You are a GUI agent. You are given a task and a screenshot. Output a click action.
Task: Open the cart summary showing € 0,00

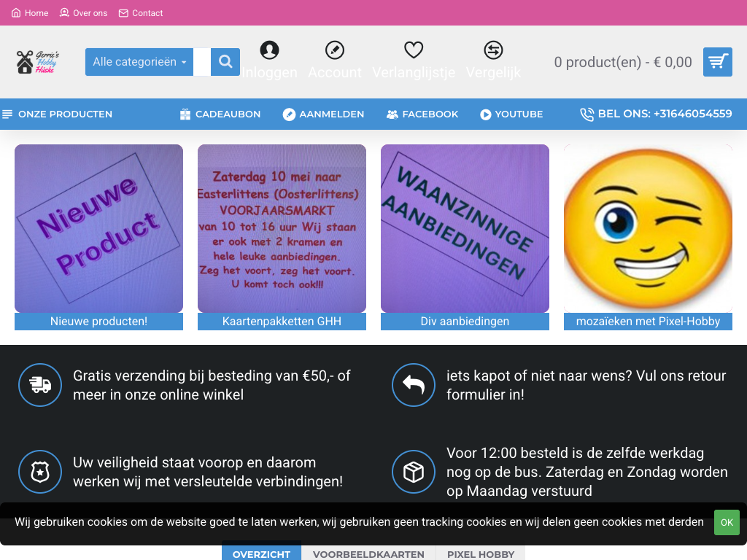pyautogui.click(x=622, y=62)
